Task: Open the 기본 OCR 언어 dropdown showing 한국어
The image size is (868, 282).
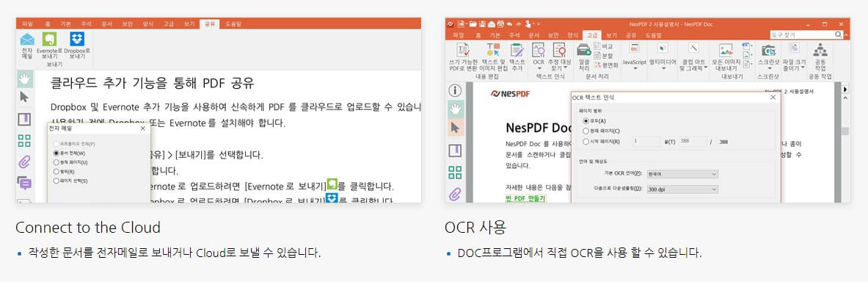Action: (682, 174)
